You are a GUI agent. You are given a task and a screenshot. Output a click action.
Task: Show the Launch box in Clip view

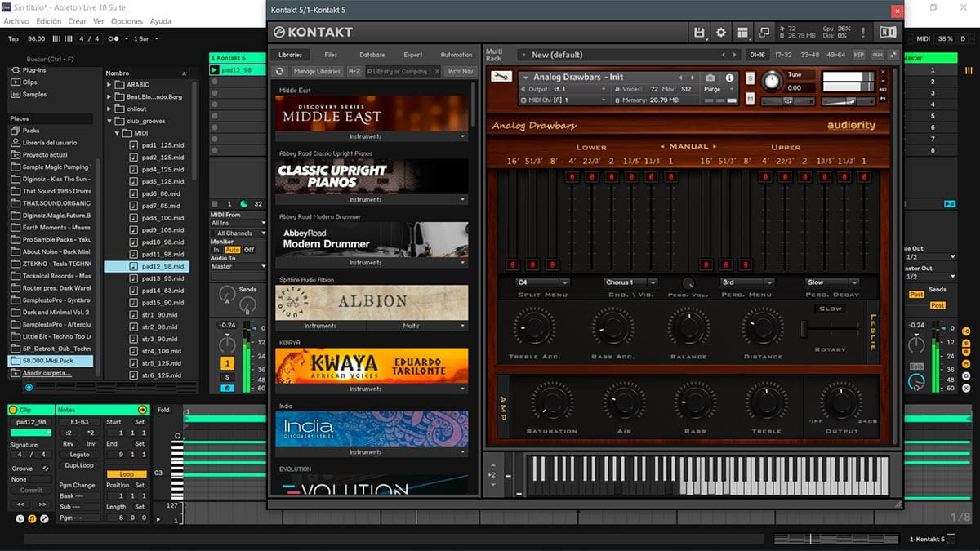coord(20,518)
